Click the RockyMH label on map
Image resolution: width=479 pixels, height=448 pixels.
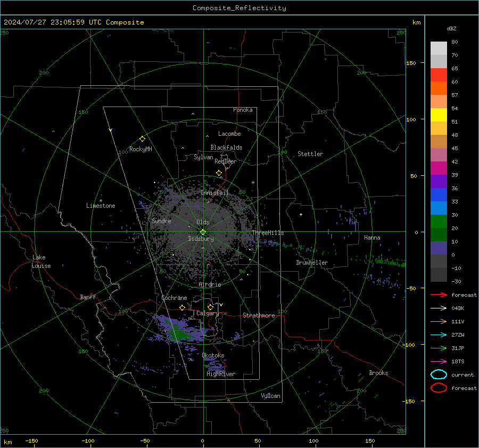point(141,149)
